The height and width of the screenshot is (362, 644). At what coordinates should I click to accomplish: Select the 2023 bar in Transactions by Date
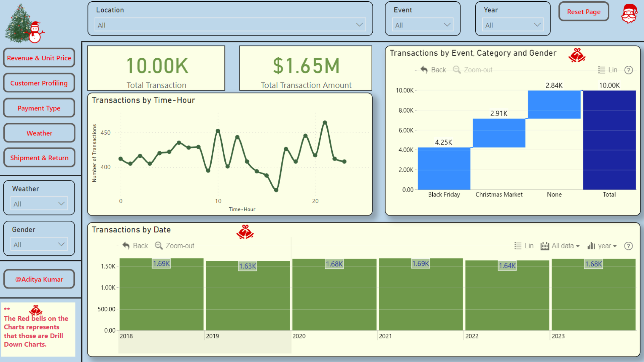[594, 295]
